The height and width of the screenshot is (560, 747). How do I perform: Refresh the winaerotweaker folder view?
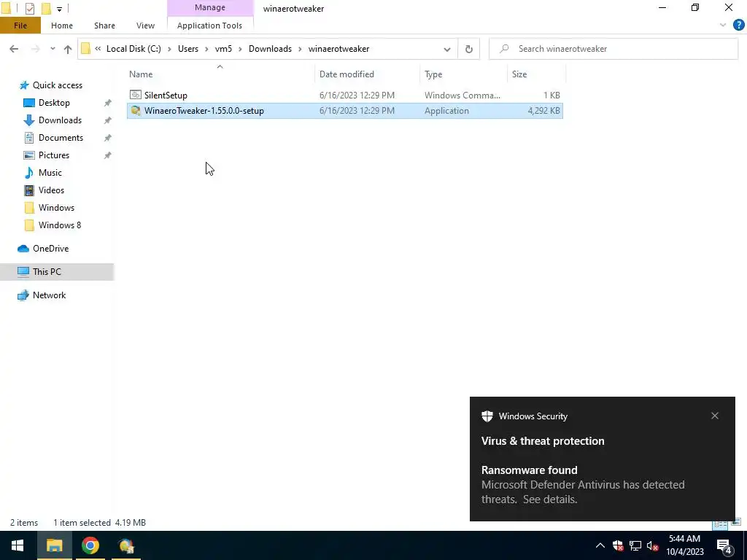[469, 49]
